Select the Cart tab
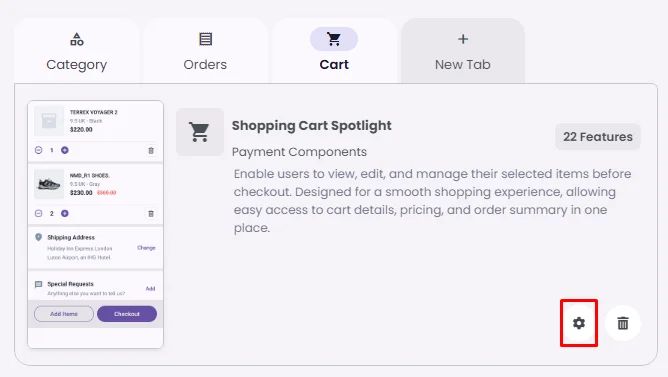The height and width of the screenshot is (377, 668). [x=334, y=51]
